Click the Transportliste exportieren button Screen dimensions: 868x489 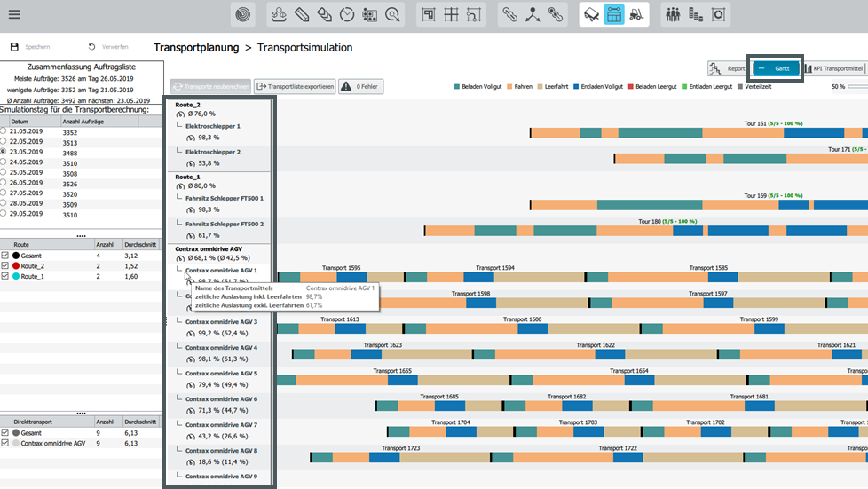[x=295, y=86]
